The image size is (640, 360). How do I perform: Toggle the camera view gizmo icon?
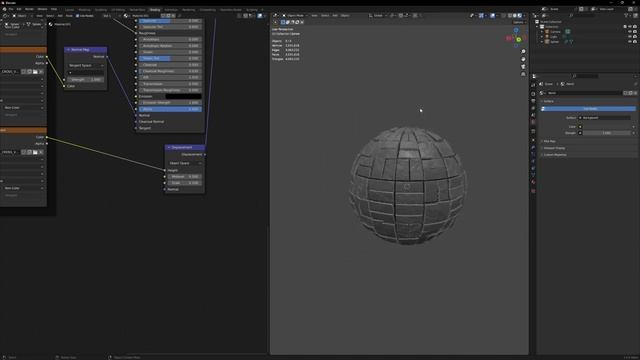[x=523, y=67]
